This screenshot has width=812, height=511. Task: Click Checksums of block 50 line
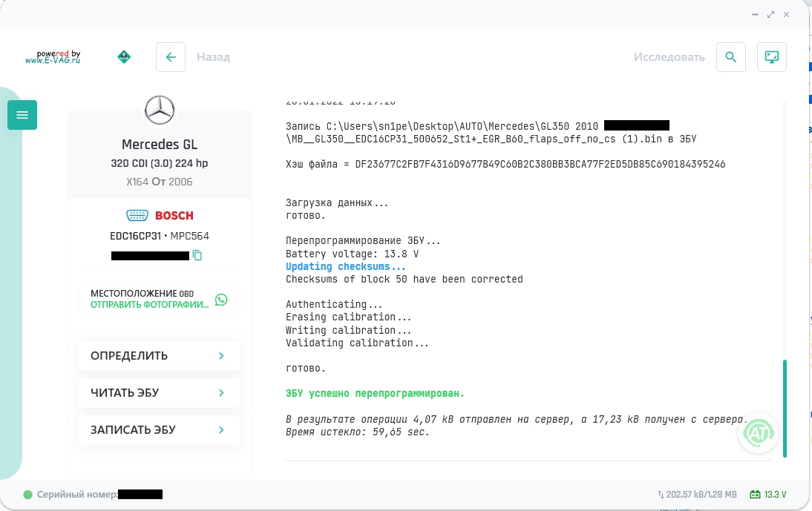tap(404, 280)
